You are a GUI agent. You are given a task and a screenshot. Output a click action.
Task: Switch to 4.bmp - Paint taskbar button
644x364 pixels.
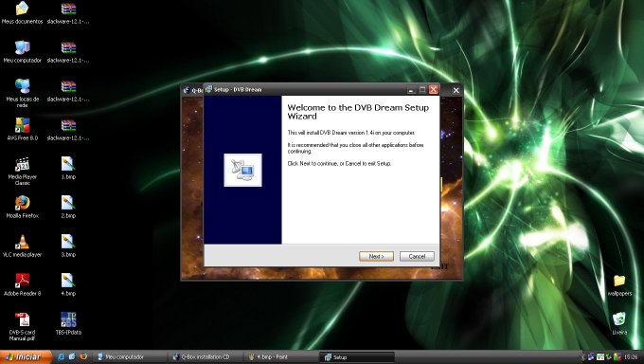pos(280,357)
